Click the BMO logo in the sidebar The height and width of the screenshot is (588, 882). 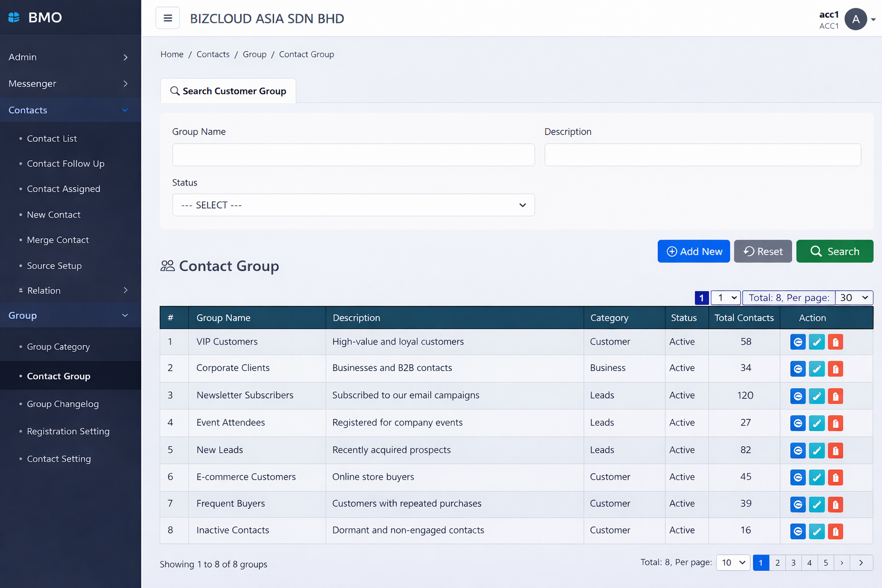coord(35,17)
